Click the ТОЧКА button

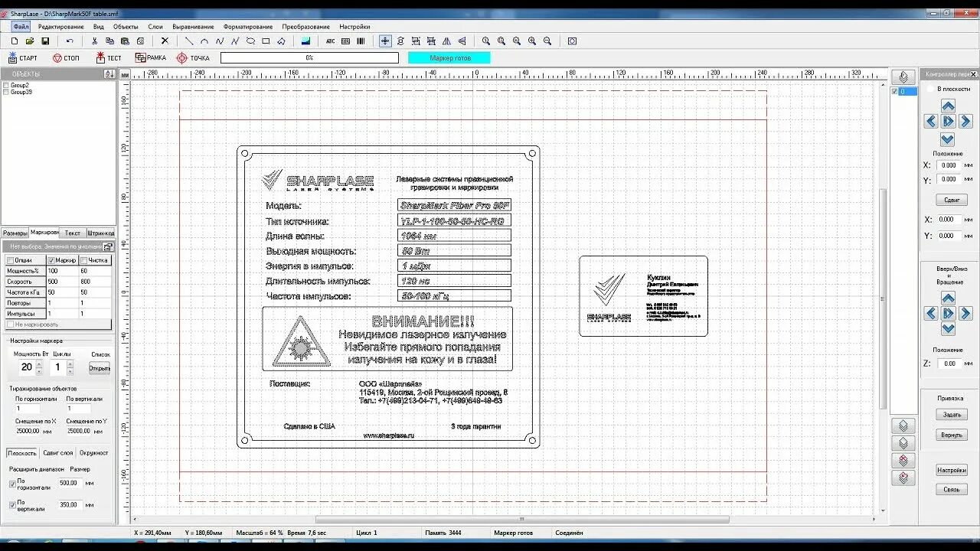193,58
